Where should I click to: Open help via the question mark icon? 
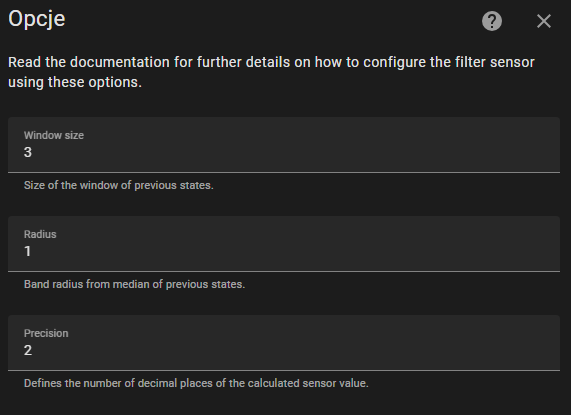pos(492,21)
